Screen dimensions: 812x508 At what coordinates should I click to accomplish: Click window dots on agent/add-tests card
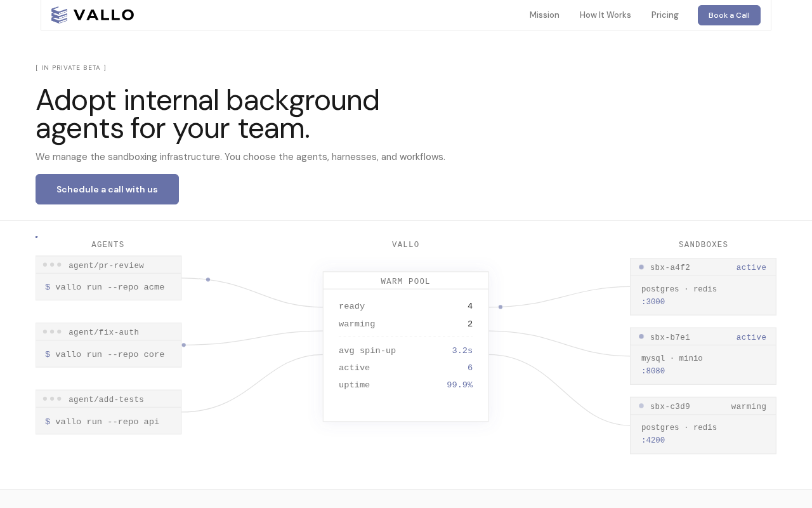coord(52,399)
